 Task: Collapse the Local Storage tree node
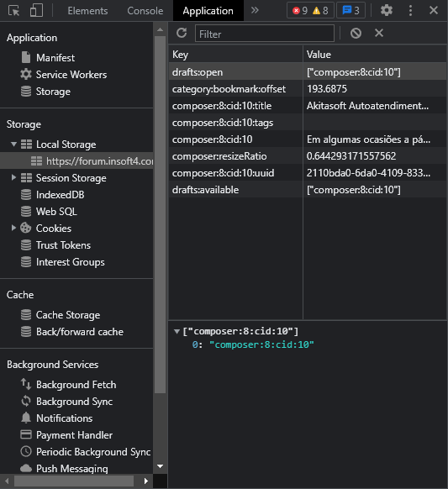[x=13, y=145]
